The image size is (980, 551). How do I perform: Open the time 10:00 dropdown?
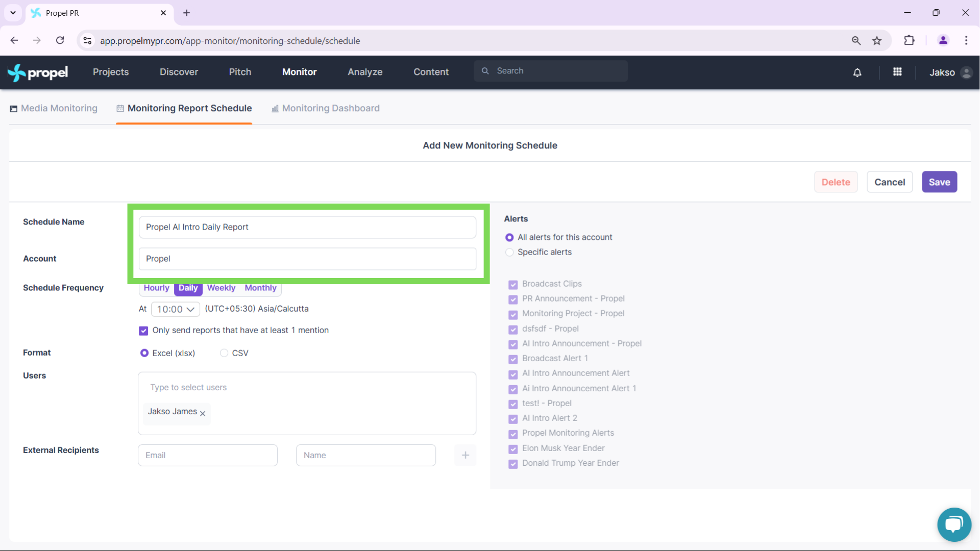pos(176,309)
